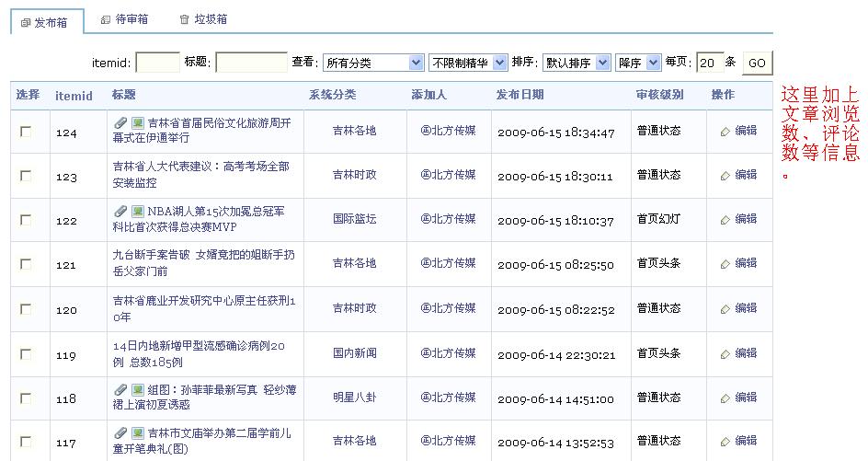Open the 降序 order dropdown
Image resolution: width=868 pixels, height=461 pixels.
tap(638, 63)
